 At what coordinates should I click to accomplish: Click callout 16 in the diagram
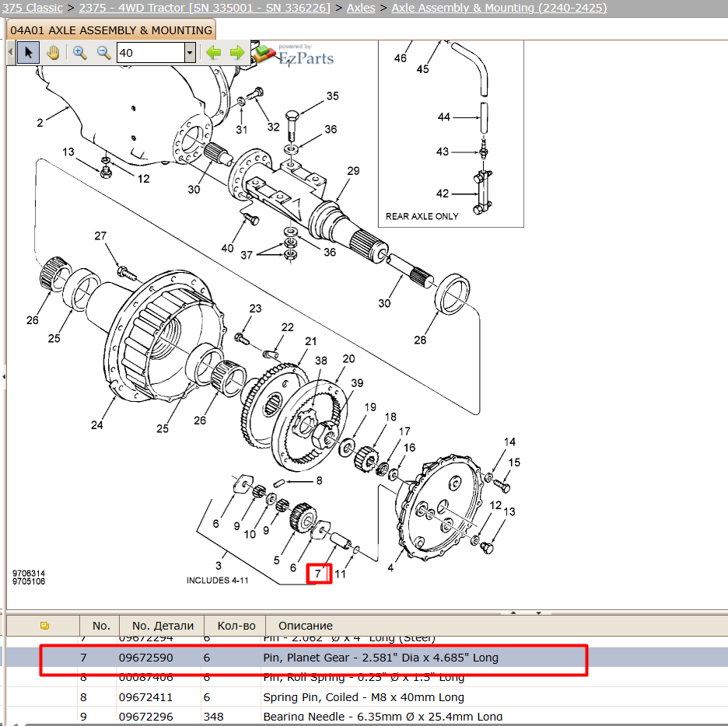click(x=409, y=448)
